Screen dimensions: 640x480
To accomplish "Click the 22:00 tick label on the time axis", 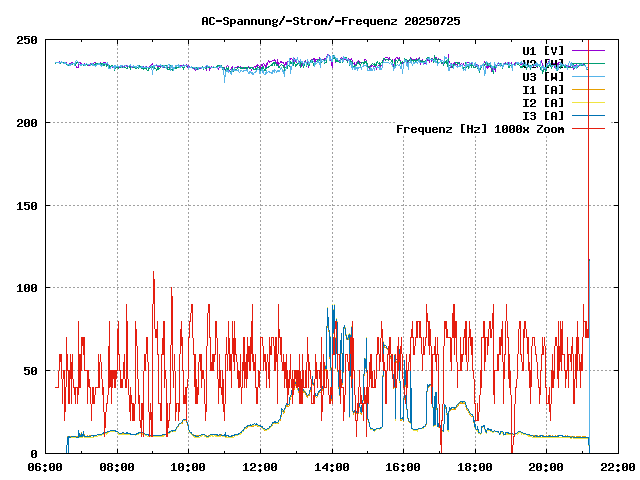I will [x=616, y=467].
